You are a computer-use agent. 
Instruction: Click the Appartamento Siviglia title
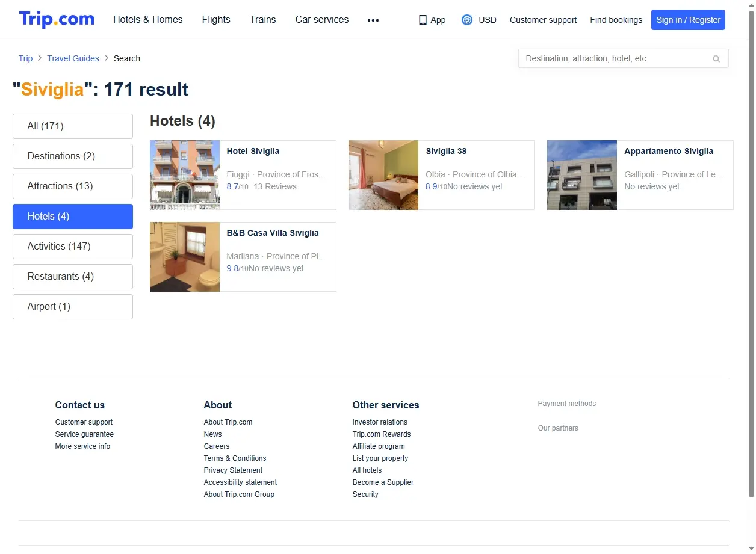click(669, 151)
